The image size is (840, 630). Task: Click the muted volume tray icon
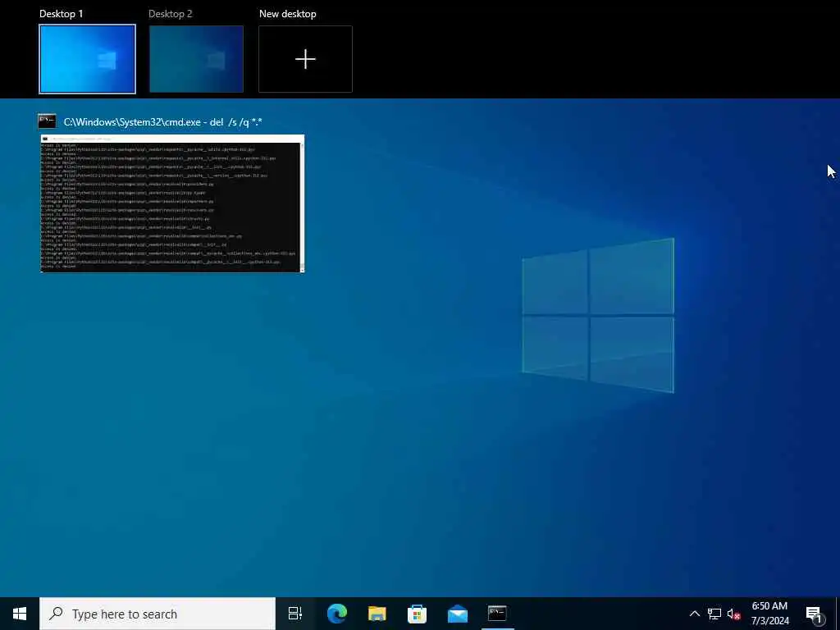pyautogui.click(x=734, y=614)
